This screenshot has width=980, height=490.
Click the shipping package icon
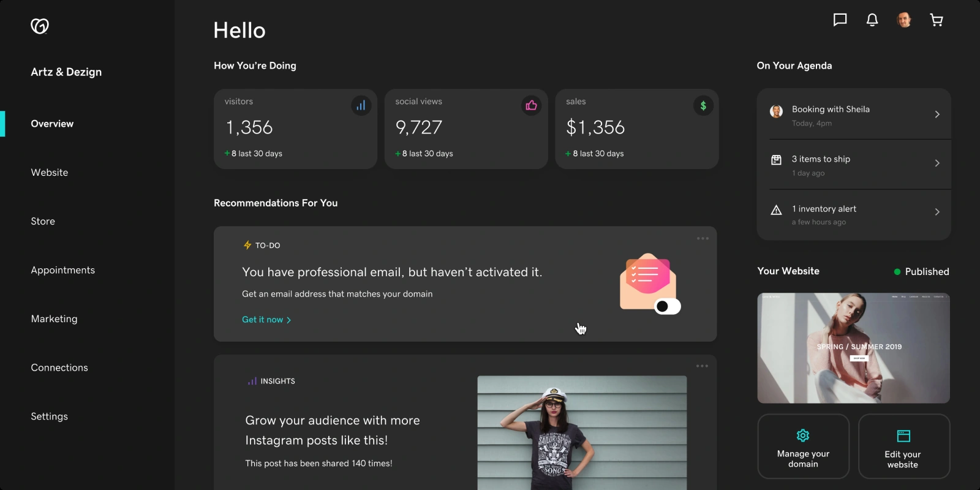(x=776, y=160)
